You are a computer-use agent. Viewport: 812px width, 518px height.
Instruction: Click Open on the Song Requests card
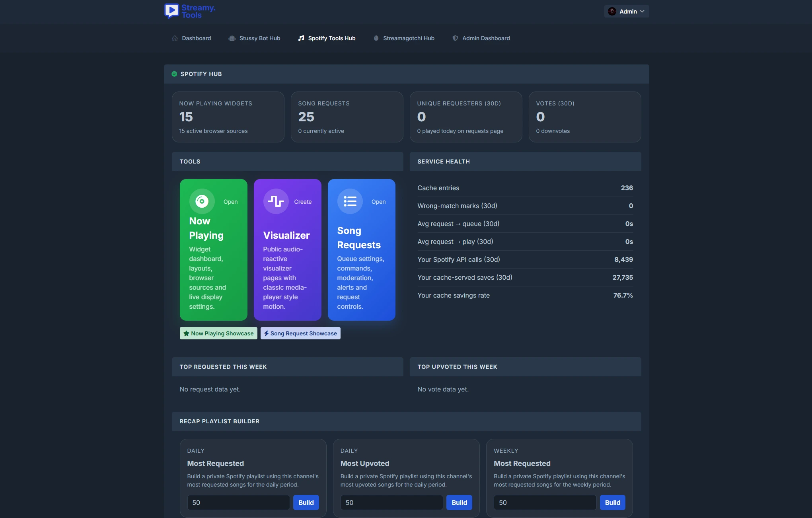point(378,202)
